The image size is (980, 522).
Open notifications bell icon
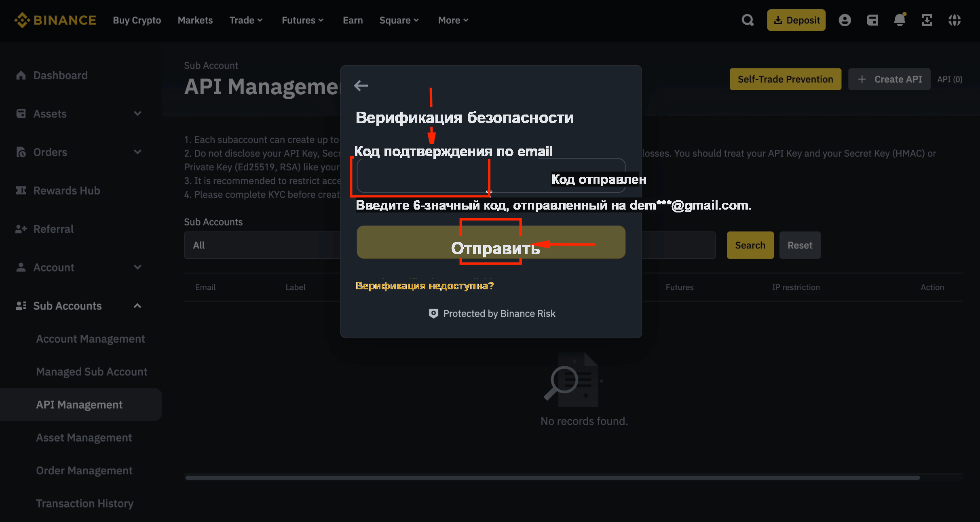coord(900,20)
